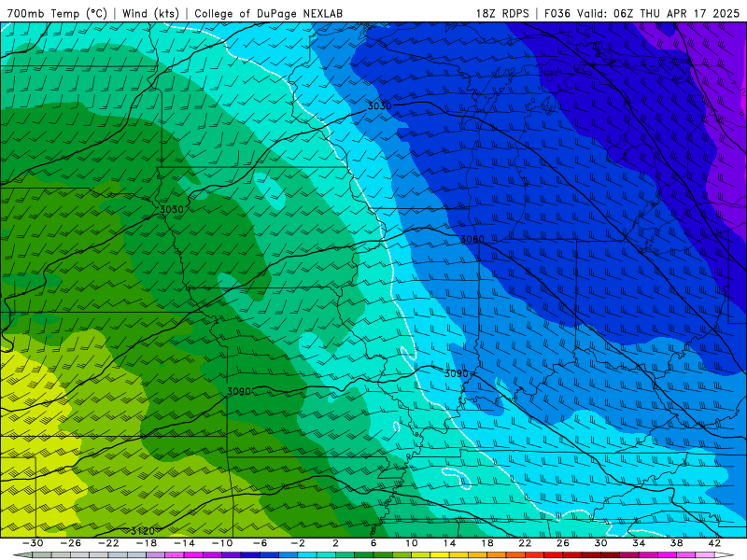Click the "3060" height contour label
The width and height of the screenshot is (747, 560).
[472, 239]
